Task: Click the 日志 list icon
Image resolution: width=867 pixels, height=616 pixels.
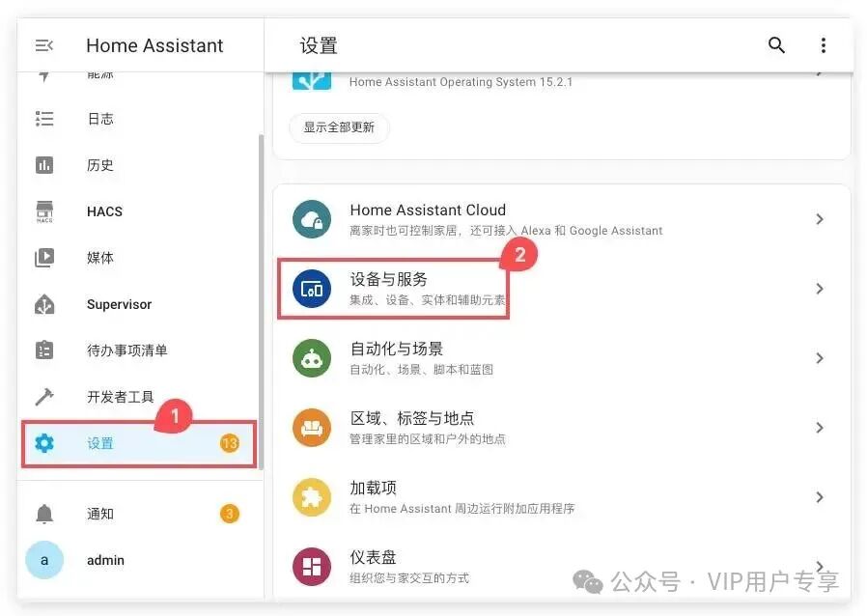Action: point(44,119)
